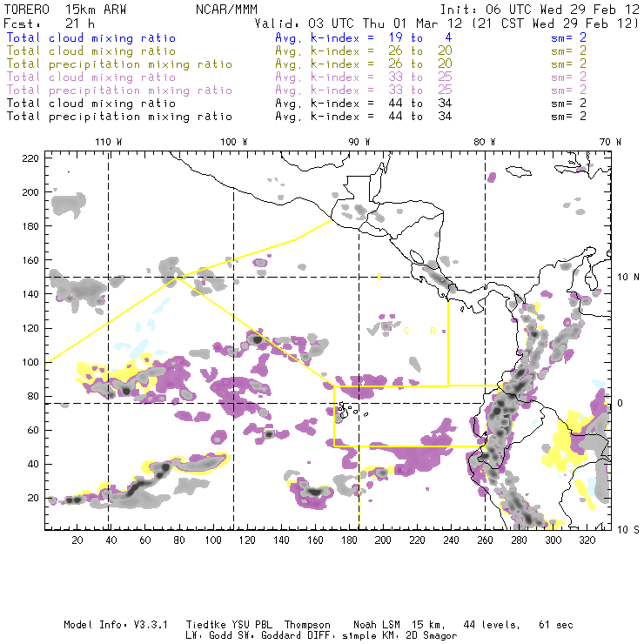The image size is (644, 644).
Task: Select the "220" bottom-axis tick label
Action: coord(417,540)
